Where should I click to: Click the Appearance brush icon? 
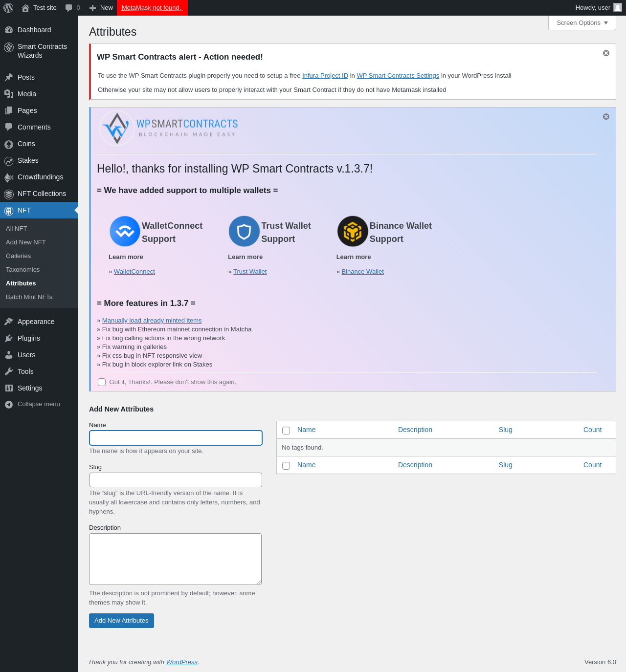9,322
